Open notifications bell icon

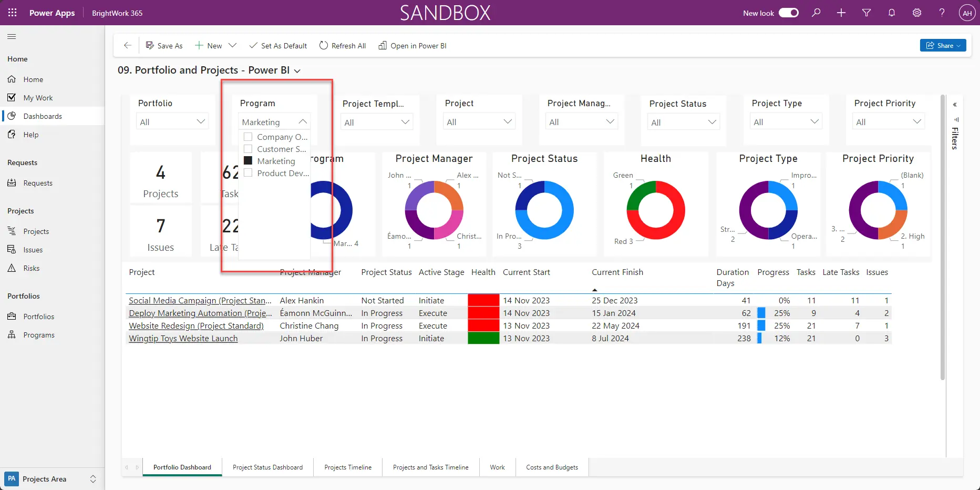click(892, 13)
